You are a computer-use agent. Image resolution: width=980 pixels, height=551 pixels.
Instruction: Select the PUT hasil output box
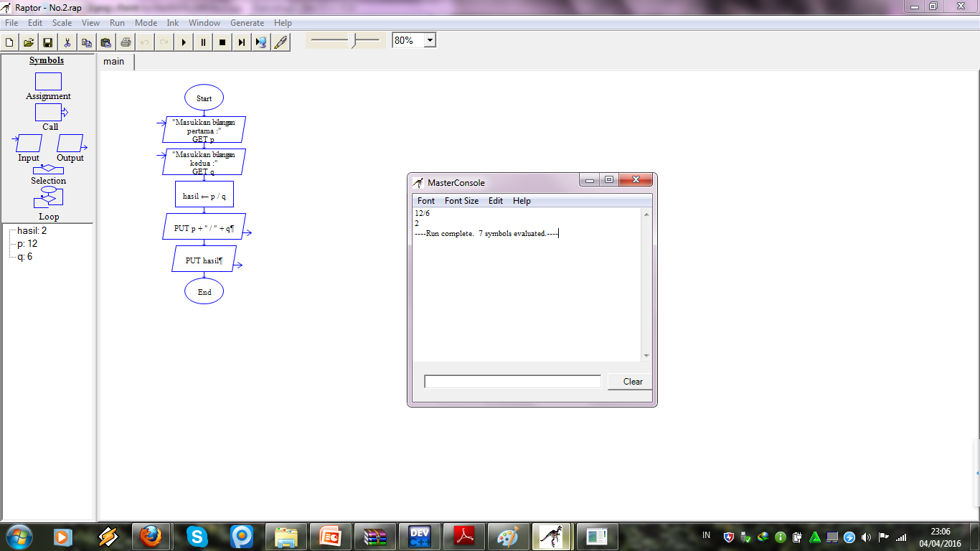[204, 259]
